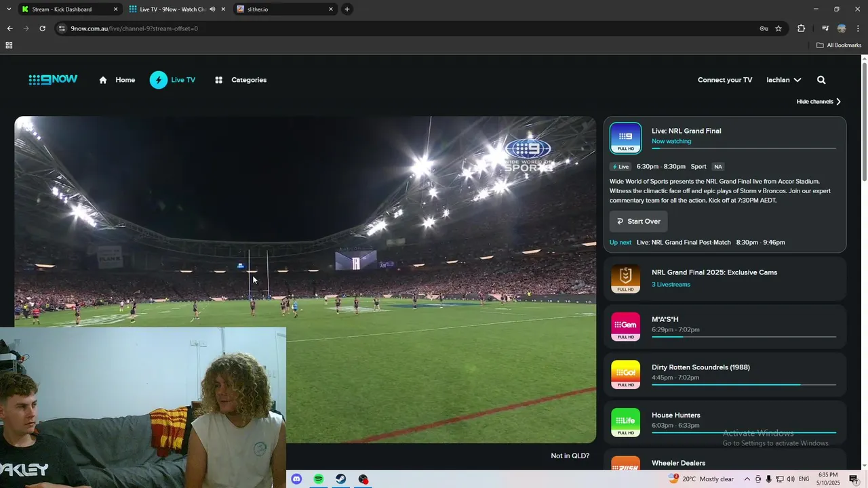Screen dimensions: 868x488
Task: Show hidden system tray icons
Action: click(x=747, y=479)
